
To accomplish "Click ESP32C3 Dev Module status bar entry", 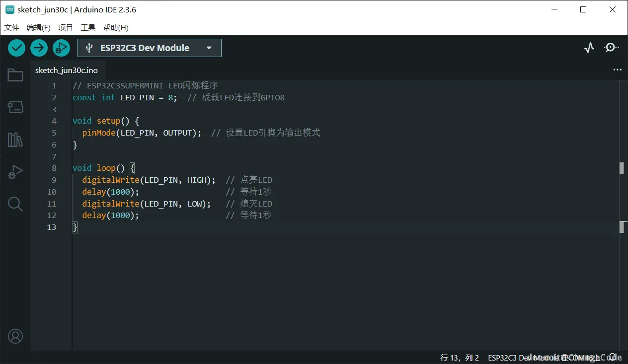I will (545, 358).
